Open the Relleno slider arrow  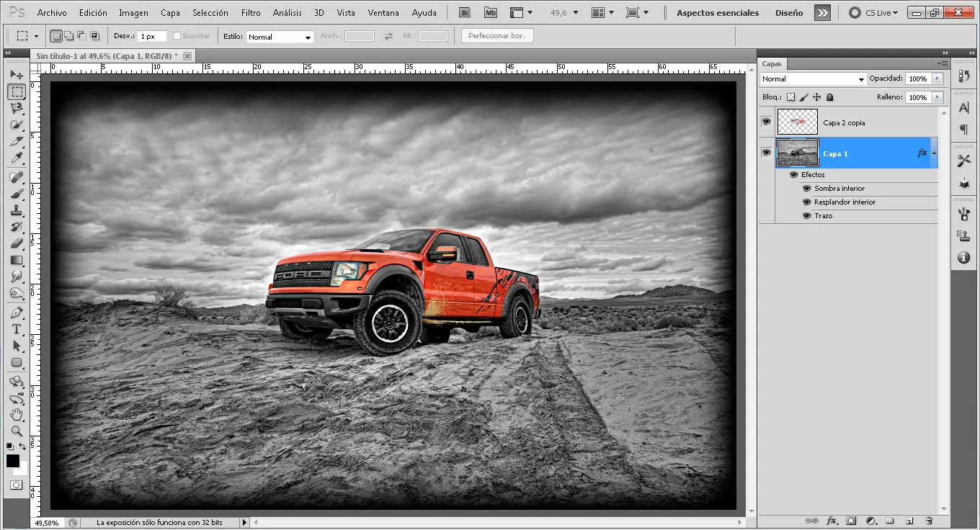pos(937,97)
